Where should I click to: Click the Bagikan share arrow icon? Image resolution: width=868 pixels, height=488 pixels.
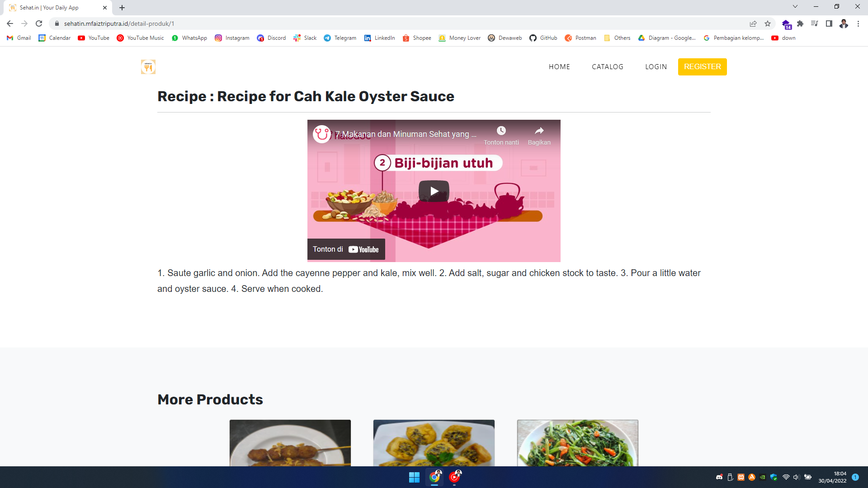[x=539, y=131]
